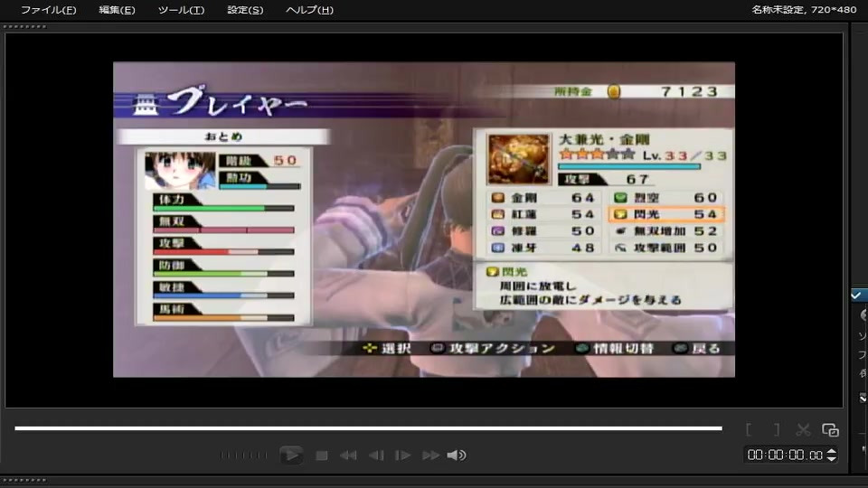Click the video preview image
868x488 pixels.
(424, 220)
